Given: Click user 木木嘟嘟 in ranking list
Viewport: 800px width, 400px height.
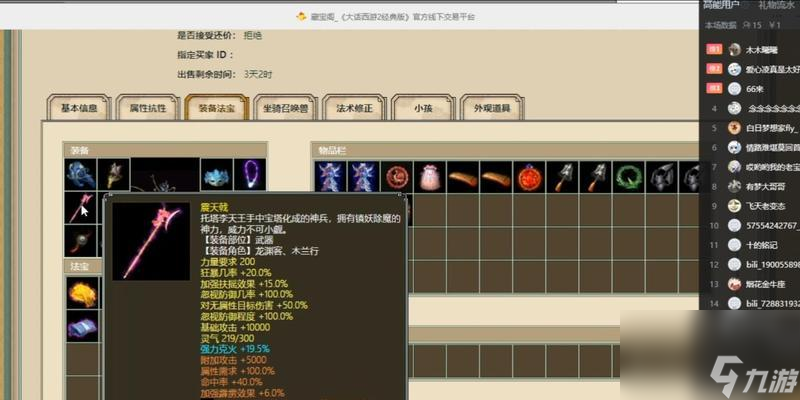Looking at the screenshot, I should pyautogui.click(x=762, y=50).
